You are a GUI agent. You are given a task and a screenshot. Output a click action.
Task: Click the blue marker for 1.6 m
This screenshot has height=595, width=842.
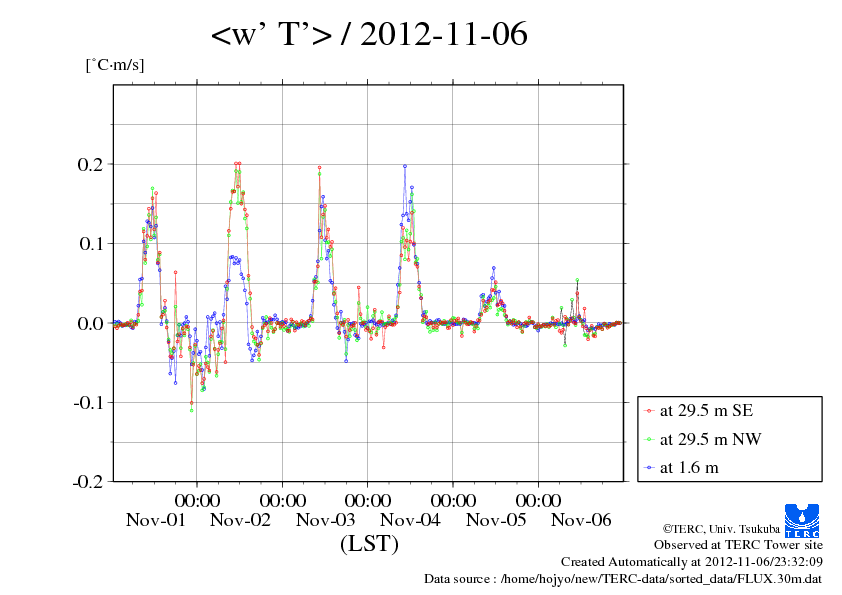649,467
